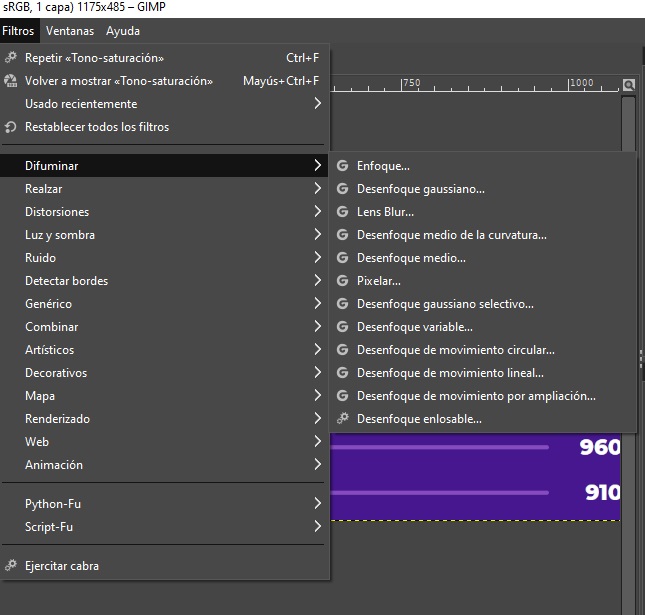The height and width of the screenshot is (615, 645).
Task: Choose Desenfoque gaussiano selectivo...
Action: coord(483,304)
